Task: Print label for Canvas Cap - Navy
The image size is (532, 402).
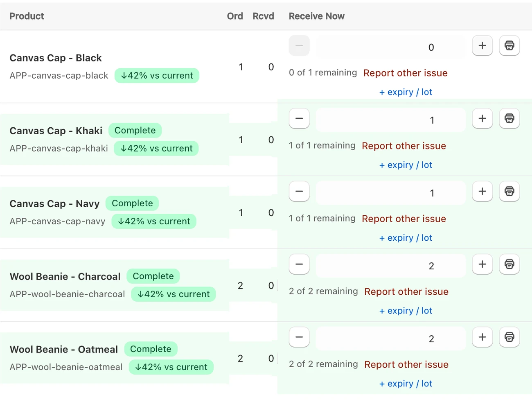Action: [509, 191]
